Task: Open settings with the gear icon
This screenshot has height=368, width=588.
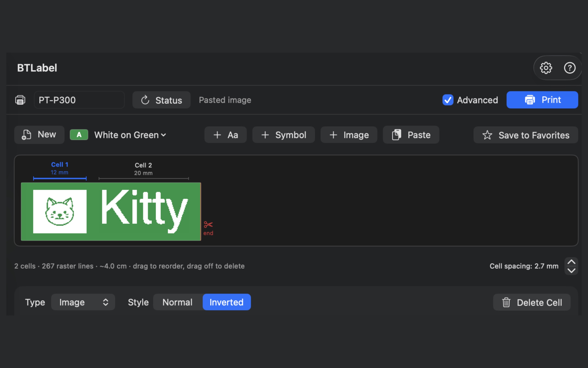Action: [546, 68]
